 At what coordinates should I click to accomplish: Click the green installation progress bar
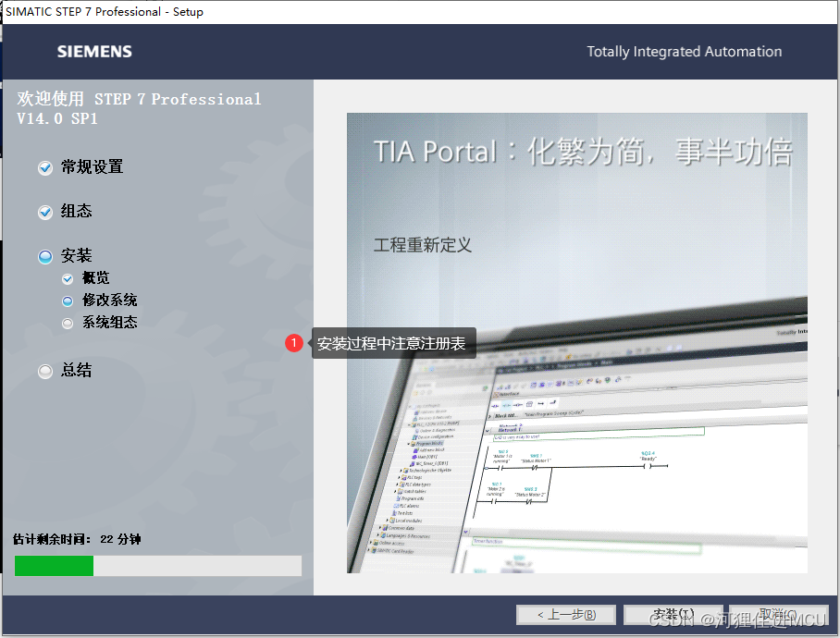[x=158, y=566]
